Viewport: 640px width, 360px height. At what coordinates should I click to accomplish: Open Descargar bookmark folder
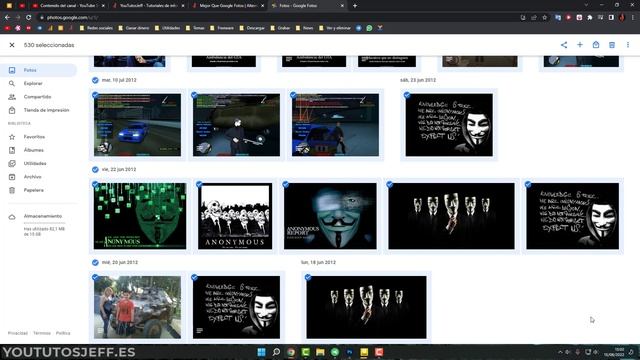click(252, 28)
